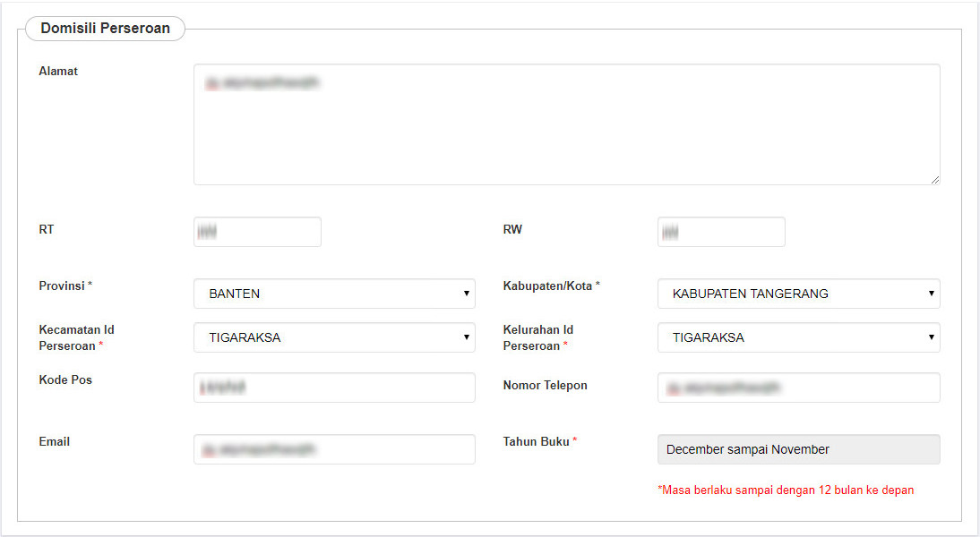Select the Kode Pos input field
Image resolution: width=980 pixels, height=537 pixels.
334,388
